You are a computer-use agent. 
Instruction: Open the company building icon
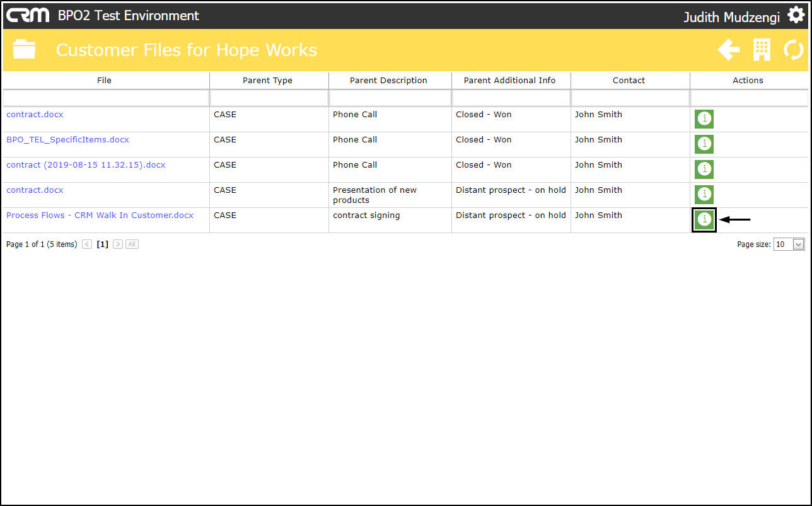(762, 50)
